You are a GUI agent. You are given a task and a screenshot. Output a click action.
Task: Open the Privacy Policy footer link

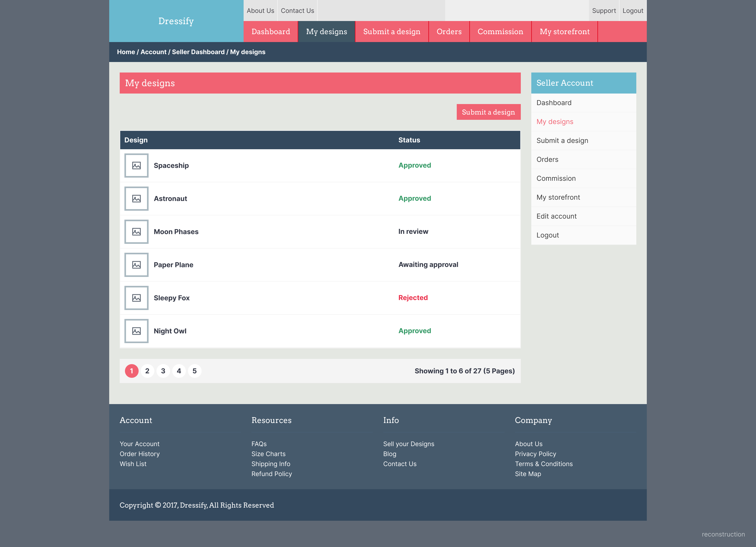point(535,454)
